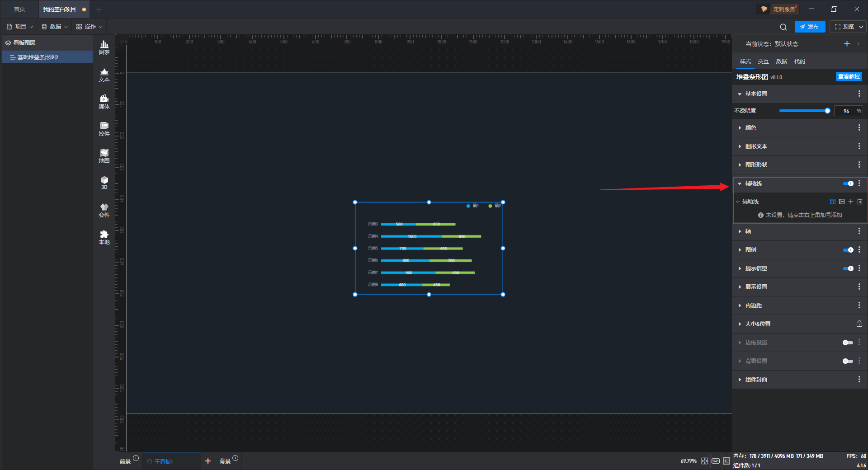
Task: Click the lock icon on 大小&位置
Action: (x=859, y=324)
